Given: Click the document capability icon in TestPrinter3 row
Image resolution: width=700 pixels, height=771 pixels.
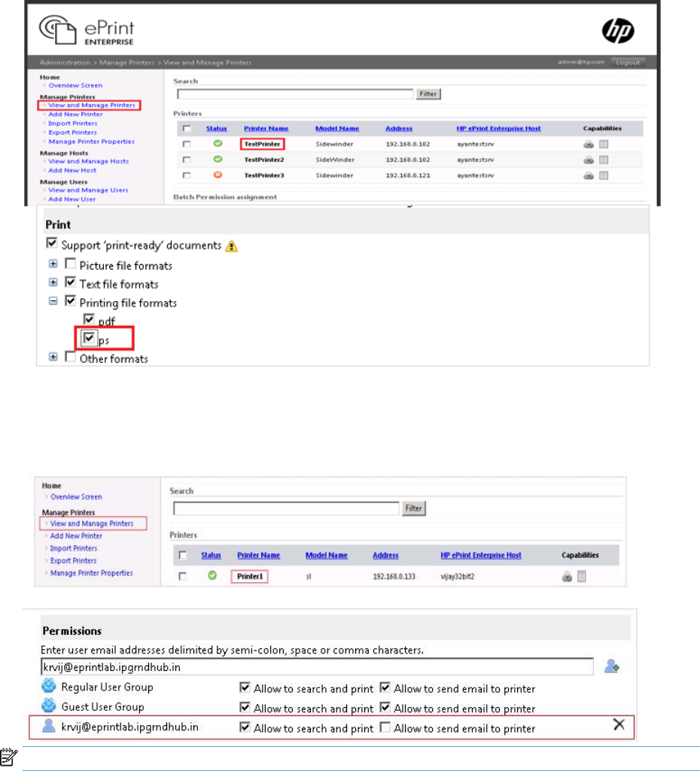Looking at the screenshot, I should 604,175.
